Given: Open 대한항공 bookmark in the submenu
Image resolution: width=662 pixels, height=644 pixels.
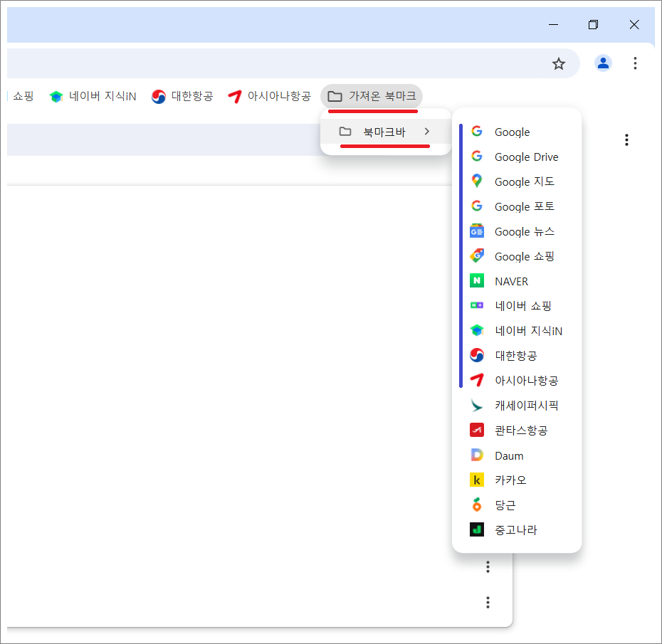Looking at the screenshot, I should pyautogui.click(x=517, y=356).
